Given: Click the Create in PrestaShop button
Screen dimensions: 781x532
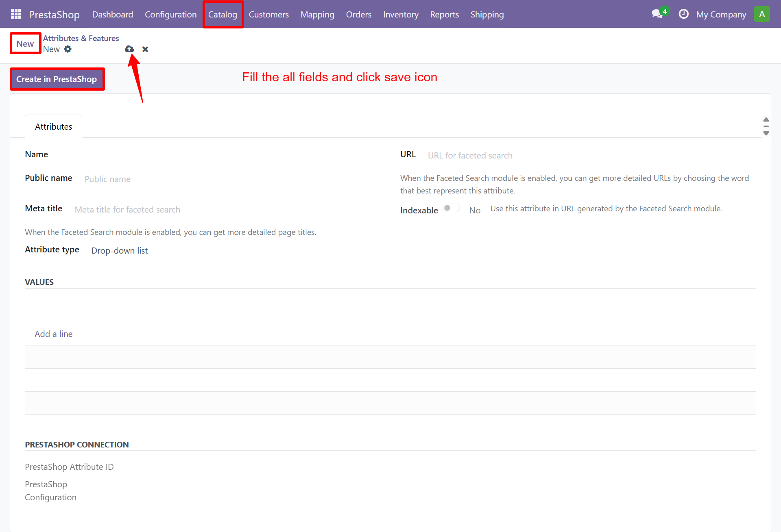Looking at the screenshot, I should pos(57,78).
